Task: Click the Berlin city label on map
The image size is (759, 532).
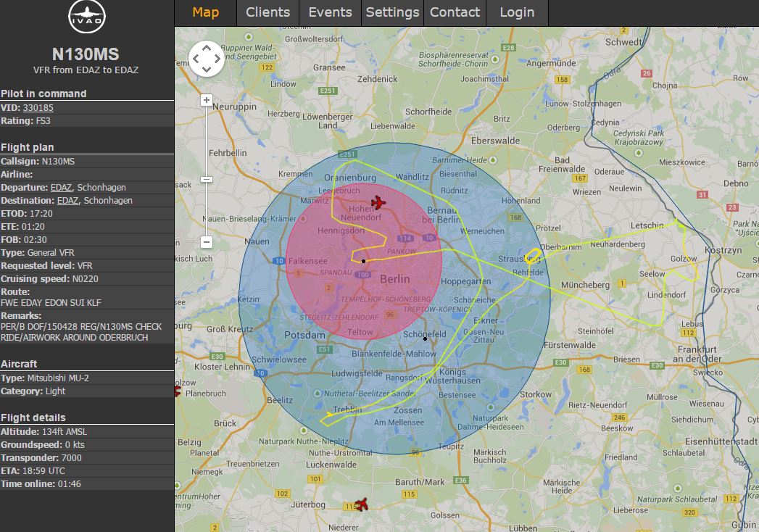Action: (x=395, y=279)
